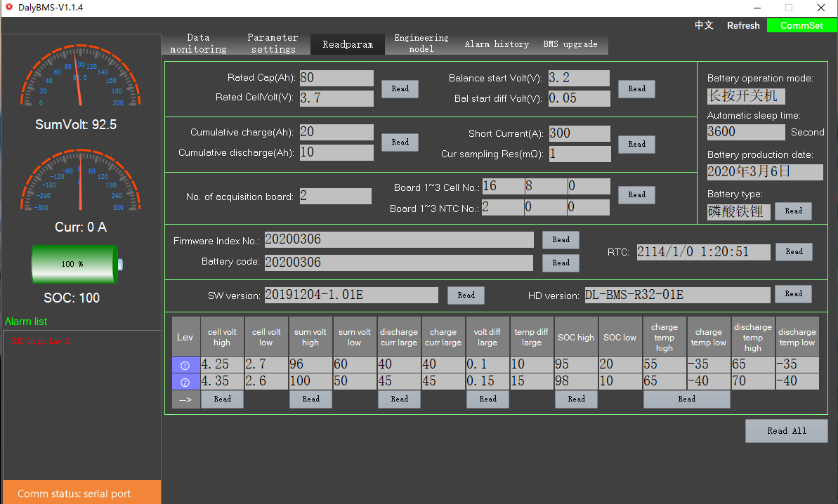Read the RTC time
Image resolution: width=838 pixels, height=504 pixels.
[794, 251]
